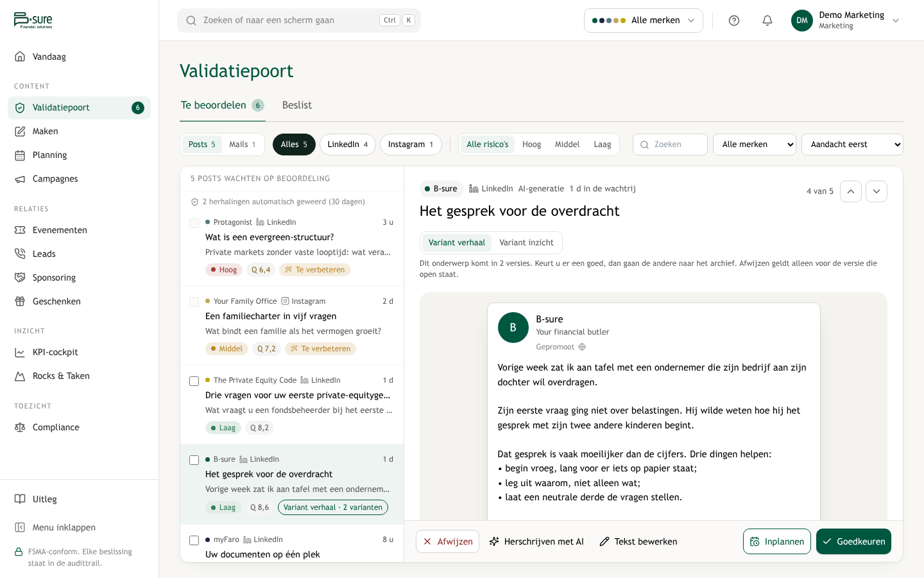Go to previous post with up chevron
Screen dimensions: 924x578
click(851, 191)
